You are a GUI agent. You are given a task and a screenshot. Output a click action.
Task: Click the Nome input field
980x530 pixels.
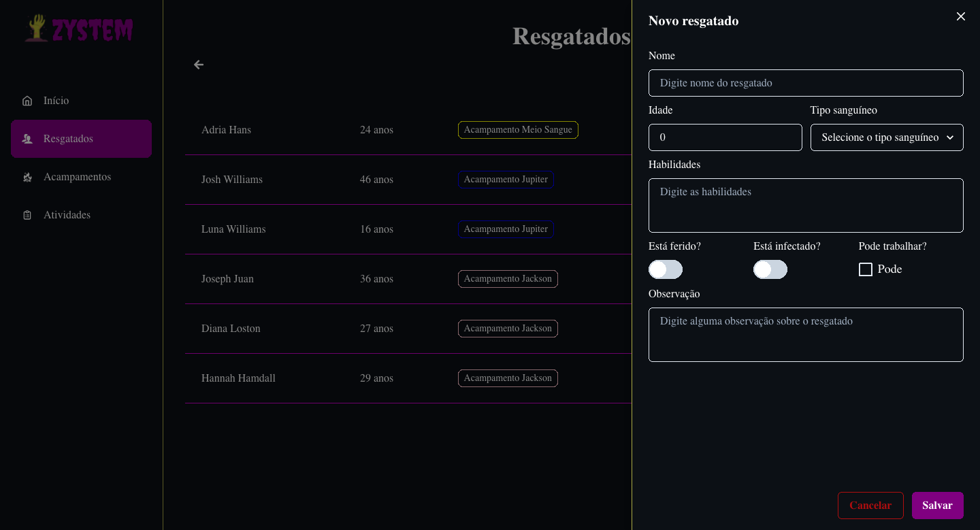pyautogui.click(x=806, y=83)
